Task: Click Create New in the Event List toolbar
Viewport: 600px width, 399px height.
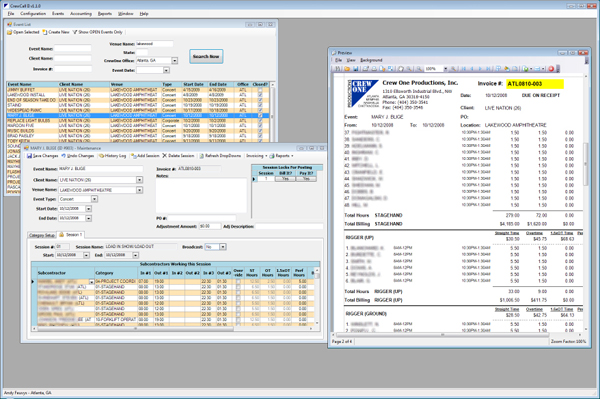Action: click(56, 32)
